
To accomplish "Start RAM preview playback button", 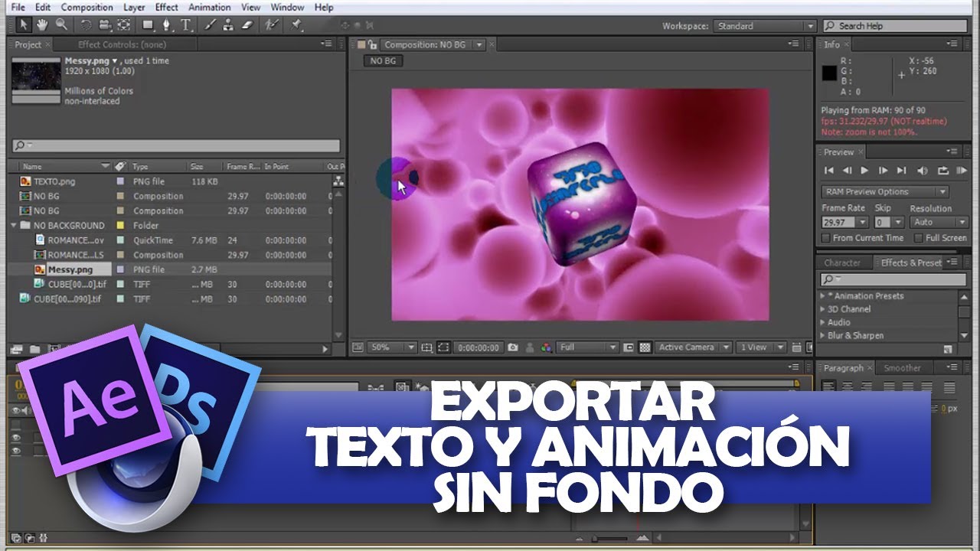I will (x=962, y=171).
